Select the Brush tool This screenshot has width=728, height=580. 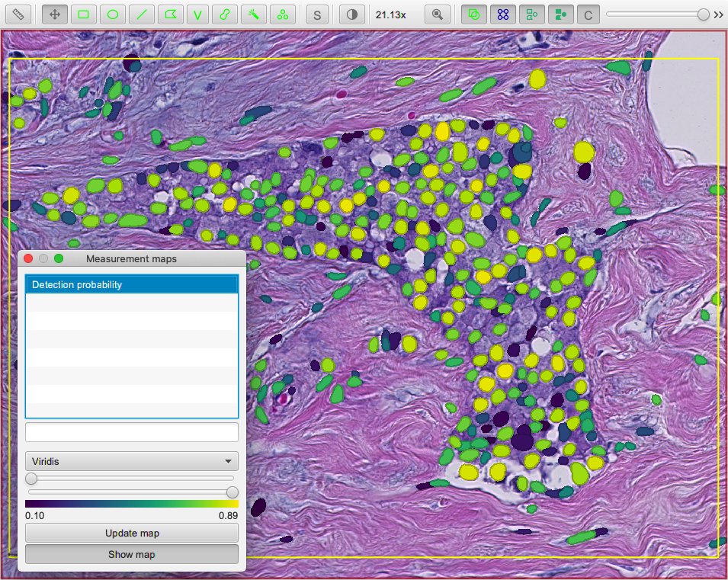pos(225,14)
